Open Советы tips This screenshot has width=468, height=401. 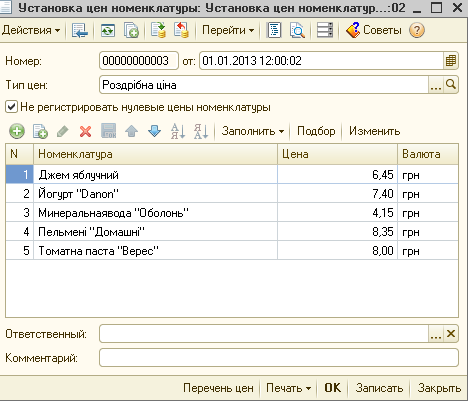(374, 30)
